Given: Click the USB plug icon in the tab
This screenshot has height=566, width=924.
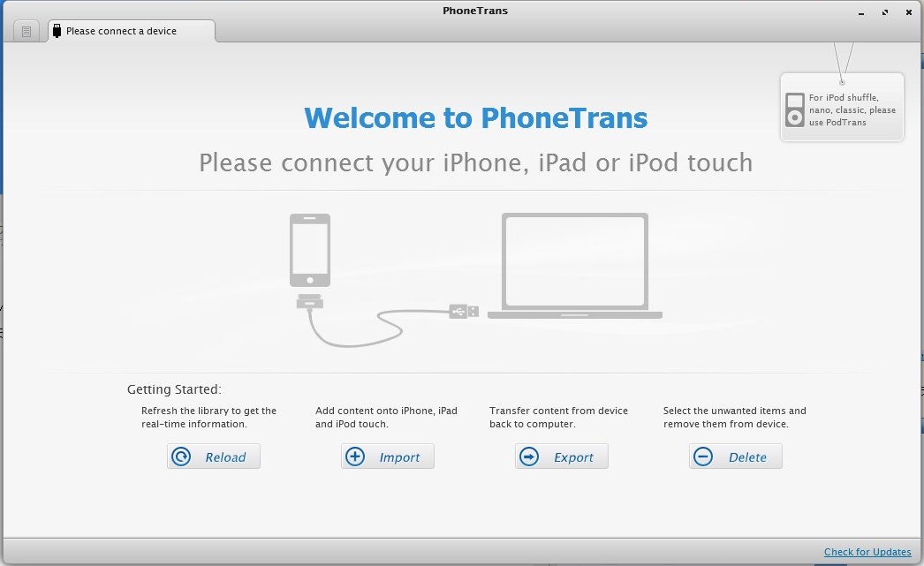Looking at the screenshot, I should 57,31.
